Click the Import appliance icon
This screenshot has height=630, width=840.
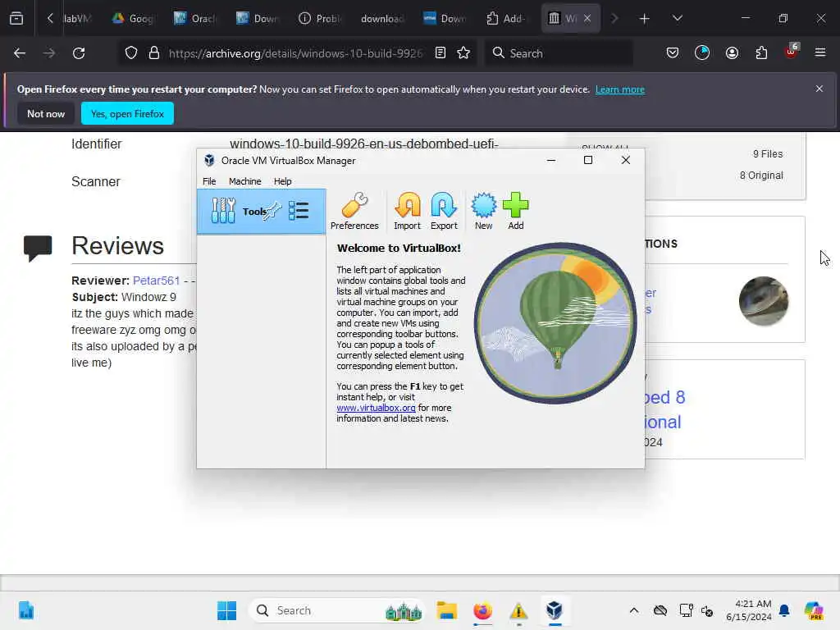point(407,211)
